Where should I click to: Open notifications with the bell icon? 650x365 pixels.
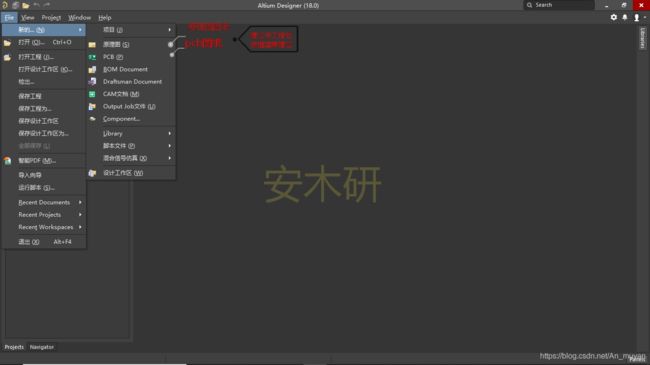625,17
